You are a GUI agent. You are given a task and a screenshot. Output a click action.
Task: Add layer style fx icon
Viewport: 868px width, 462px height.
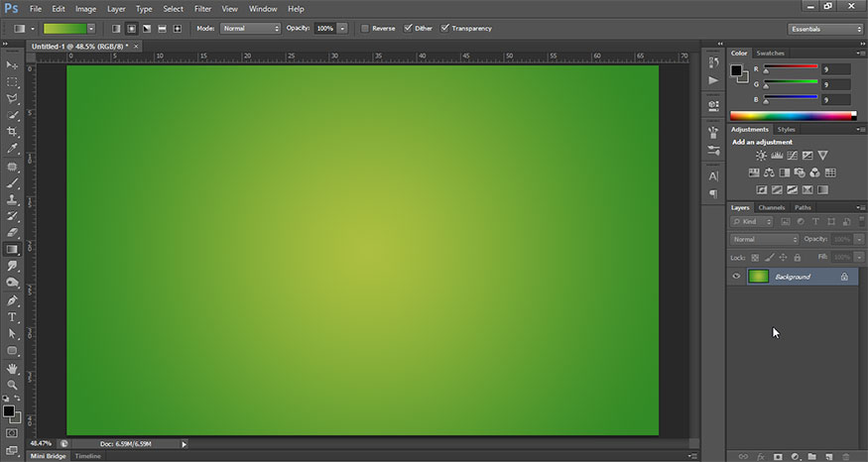(x=761, y=456)
